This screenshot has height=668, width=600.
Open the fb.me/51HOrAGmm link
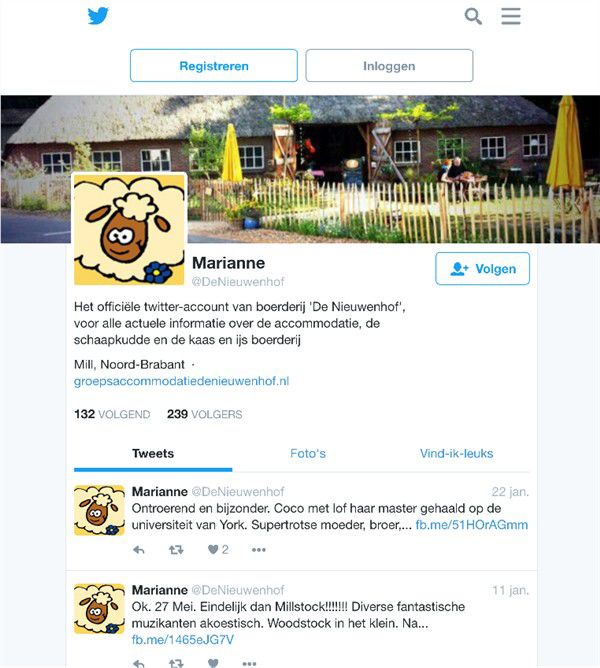tap(472, 525)
